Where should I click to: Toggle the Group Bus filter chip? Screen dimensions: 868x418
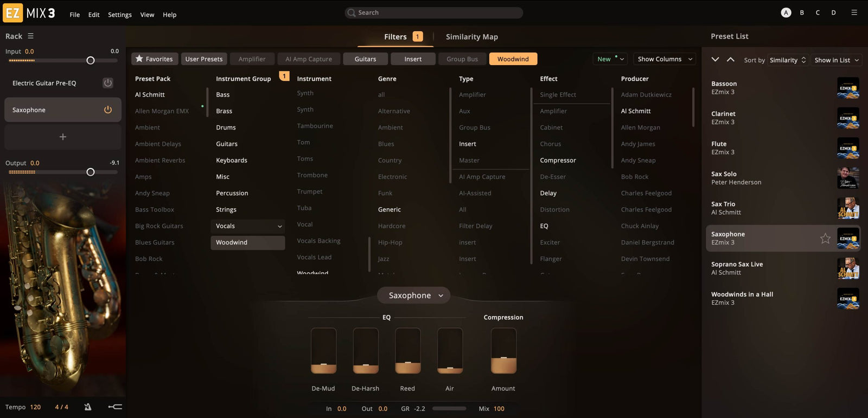[x=462, y=59]
